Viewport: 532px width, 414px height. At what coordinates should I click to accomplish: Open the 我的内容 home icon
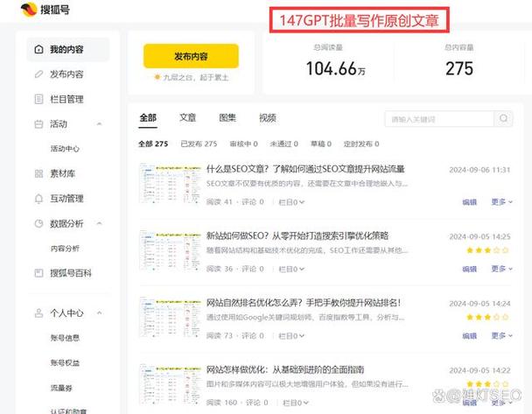click(x=38, y=49)
